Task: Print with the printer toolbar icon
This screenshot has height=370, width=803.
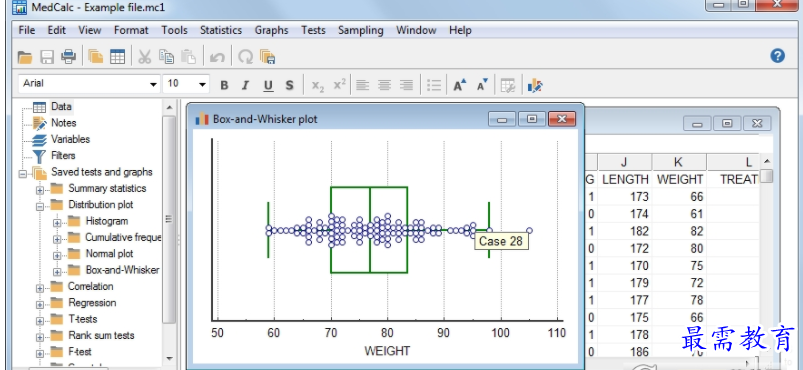Action: click(69, 56)
